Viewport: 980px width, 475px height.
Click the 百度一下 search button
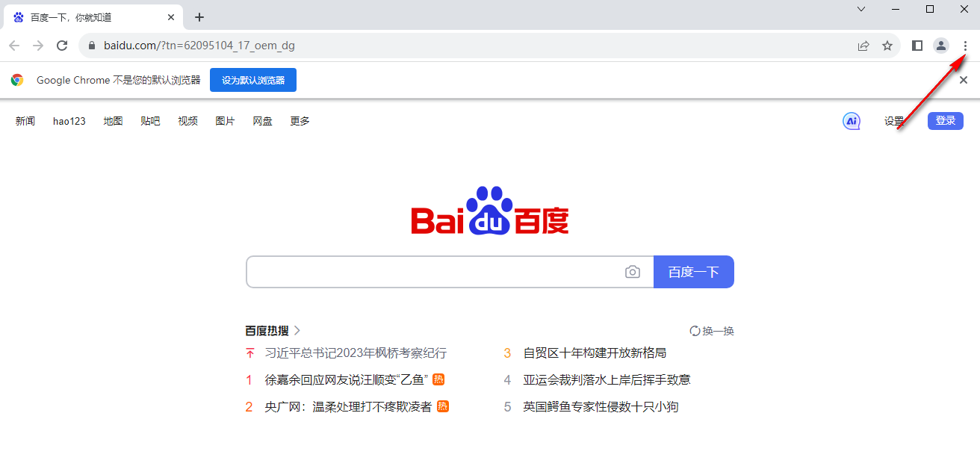pyautogui.click(x=694, y=272)
